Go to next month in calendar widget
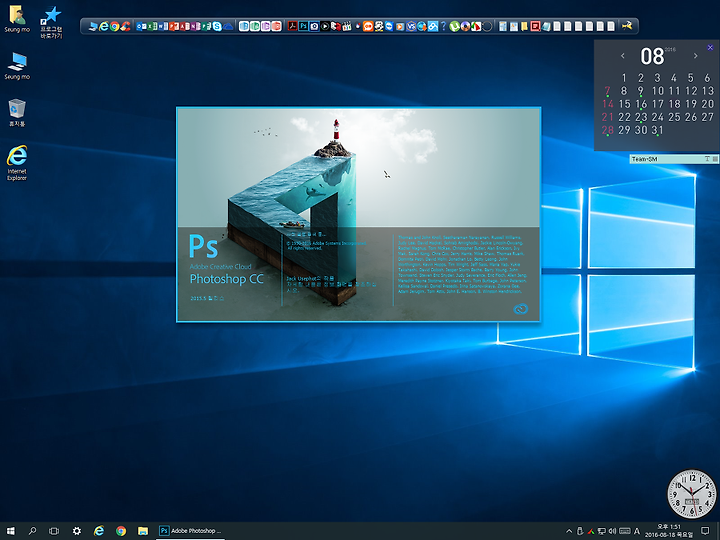This screenshot has height=540, width=720. pyautogui.click(x=696, y=56)
